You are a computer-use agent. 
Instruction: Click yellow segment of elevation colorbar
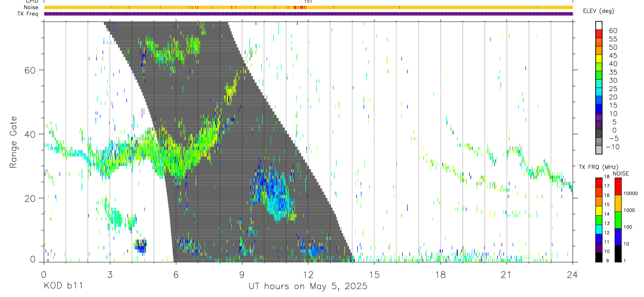pyautogui.click(x=599, y=59)
